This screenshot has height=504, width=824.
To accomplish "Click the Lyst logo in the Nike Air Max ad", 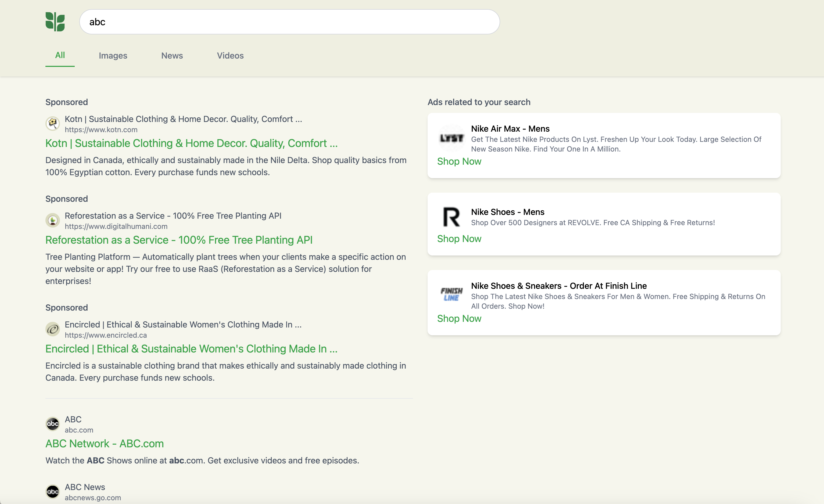I will coord(452,138).
